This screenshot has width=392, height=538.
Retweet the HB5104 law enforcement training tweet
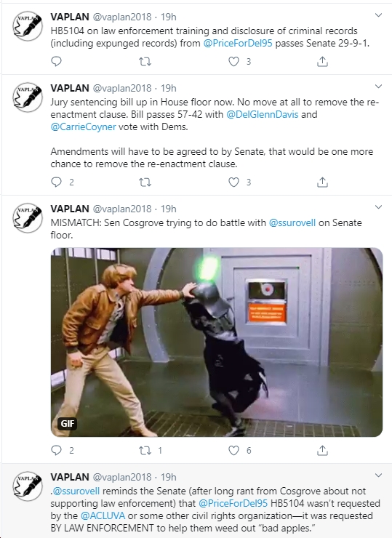pos(145,61)
